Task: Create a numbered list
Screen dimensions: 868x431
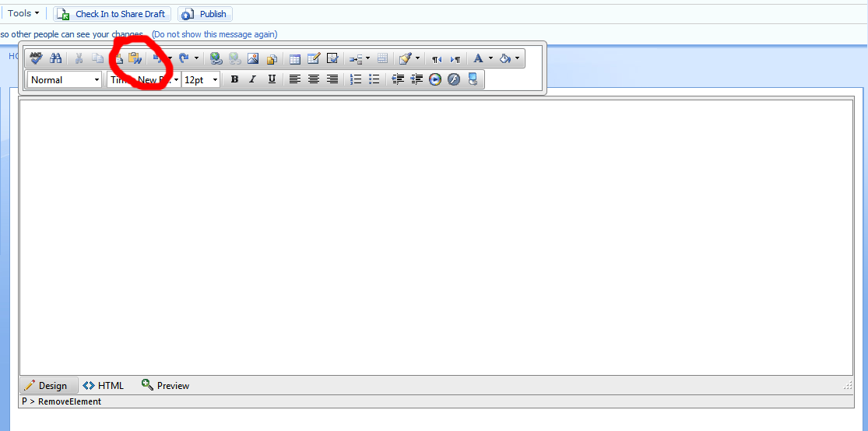Action: [x=356, y=79]
